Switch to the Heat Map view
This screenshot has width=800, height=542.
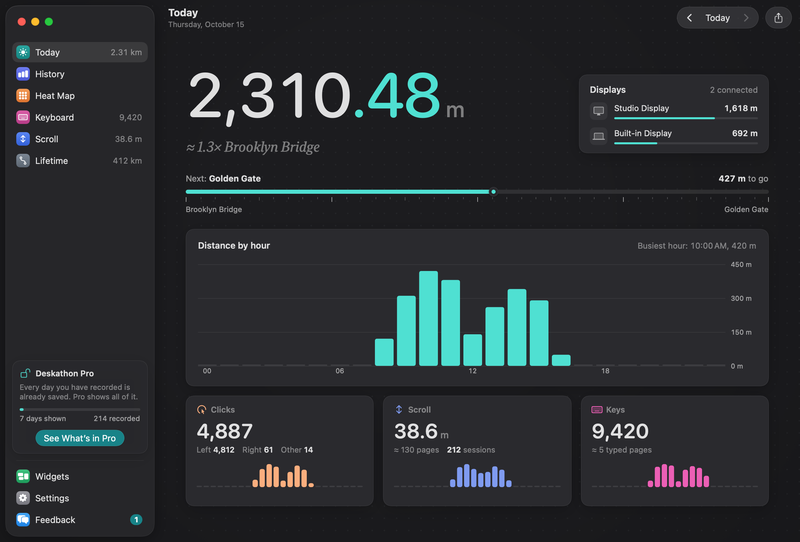(x=55, y=95)
